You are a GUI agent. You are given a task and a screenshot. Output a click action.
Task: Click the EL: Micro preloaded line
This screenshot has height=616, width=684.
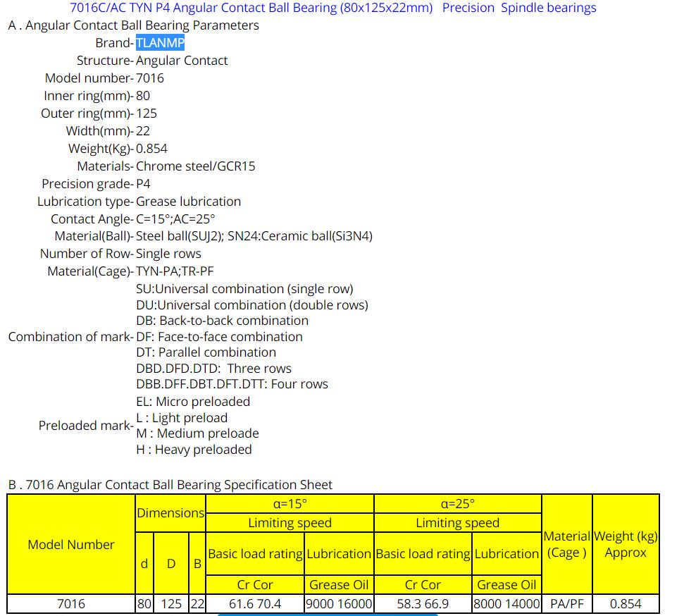point(193,402)
